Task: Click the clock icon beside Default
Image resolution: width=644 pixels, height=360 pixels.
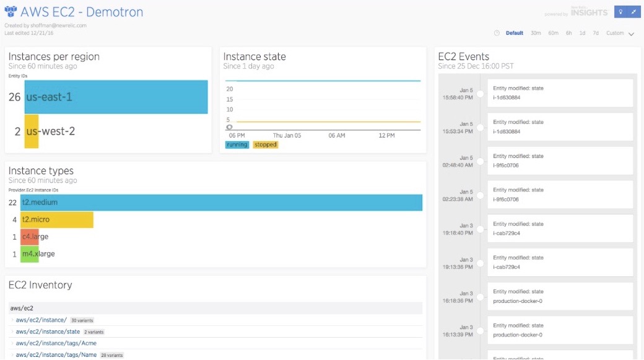Action: click(x=497, y=33)
